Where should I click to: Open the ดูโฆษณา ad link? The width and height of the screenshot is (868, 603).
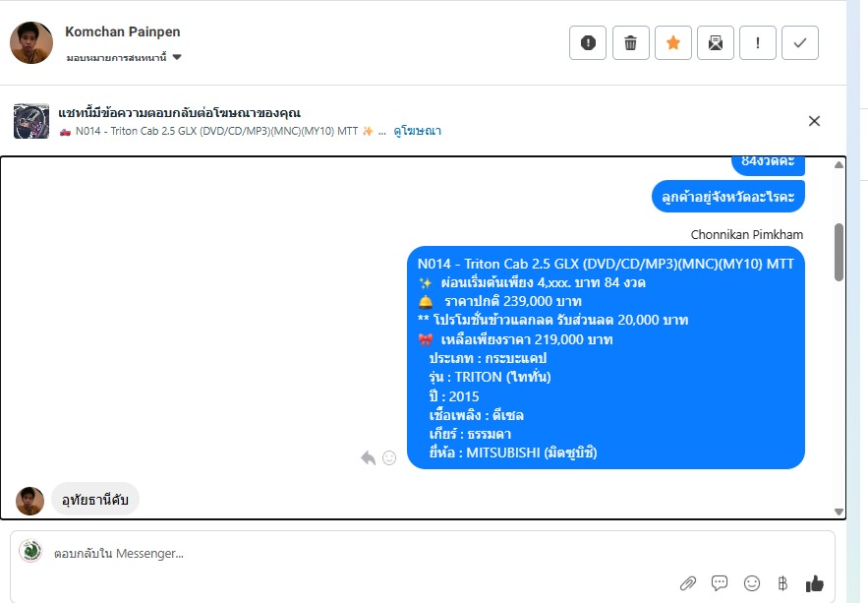[418, 131]
